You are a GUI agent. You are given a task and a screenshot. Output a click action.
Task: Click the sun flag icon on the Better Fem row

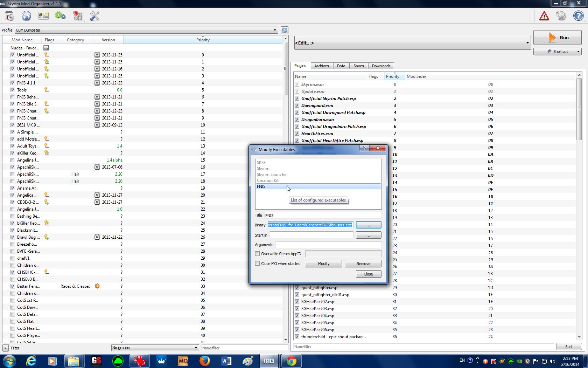[x=97, y=286]
